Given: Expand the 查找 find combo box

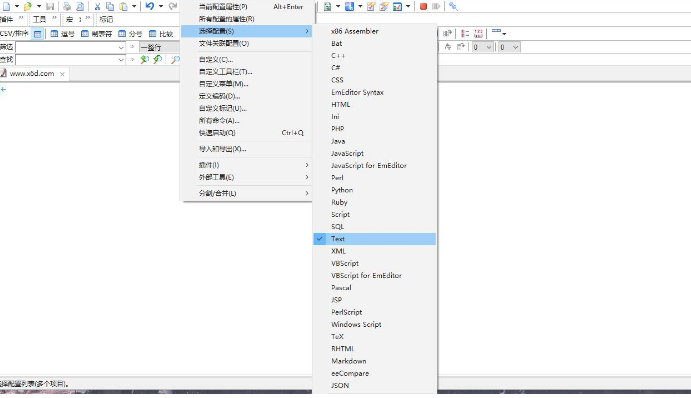Looking at the screenshot, I should click(x=121, y=60).
